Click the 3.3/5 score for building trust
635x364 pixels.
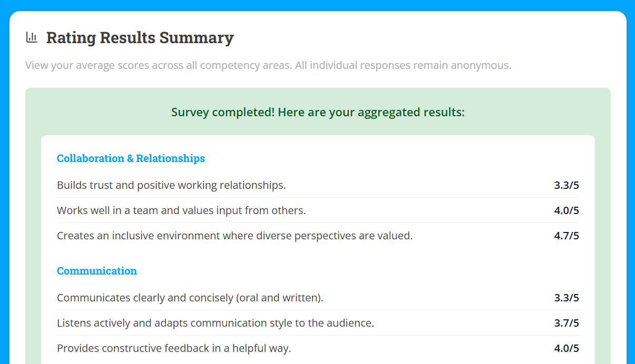(x=566, y=185)
